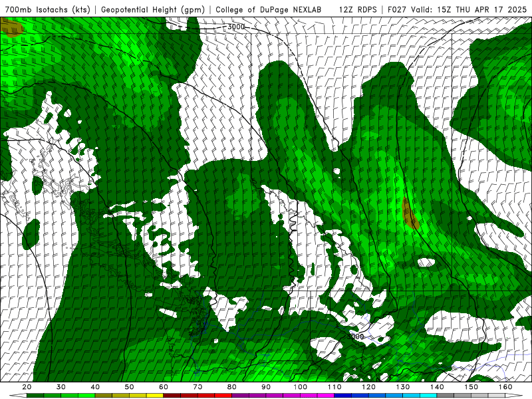Pick the dark purple swatch starting at 80
Screen dimensions: 532x399
click(x=240, y=395)
